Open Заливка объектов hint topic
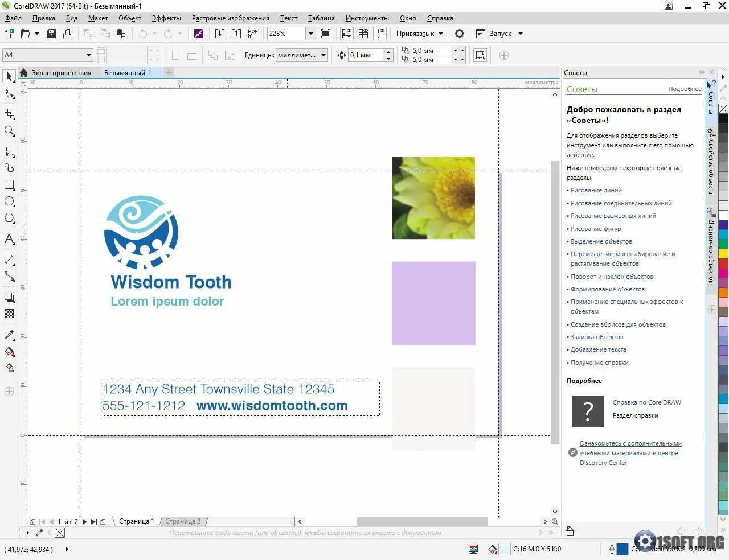The height and width of the screenshot is (560, 729). [x=597, y=337]
